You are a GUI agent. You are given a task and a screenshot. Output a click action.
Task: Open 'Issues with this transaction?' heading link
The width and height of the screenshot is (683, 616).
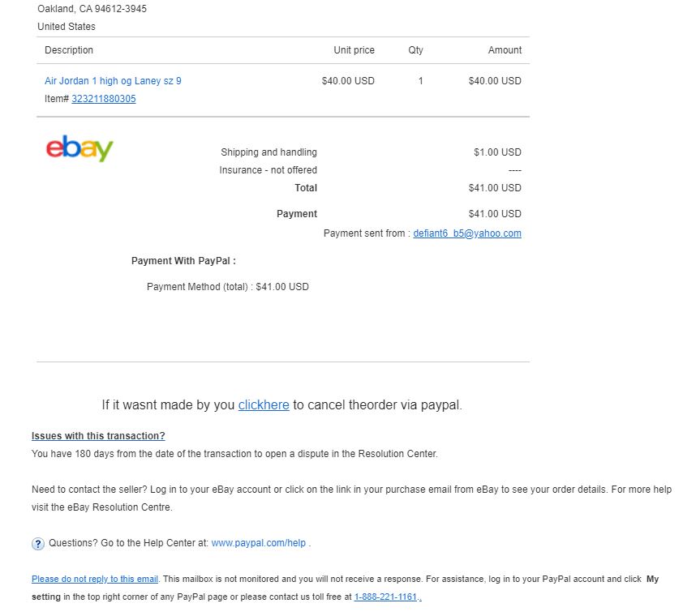point(98,436)
